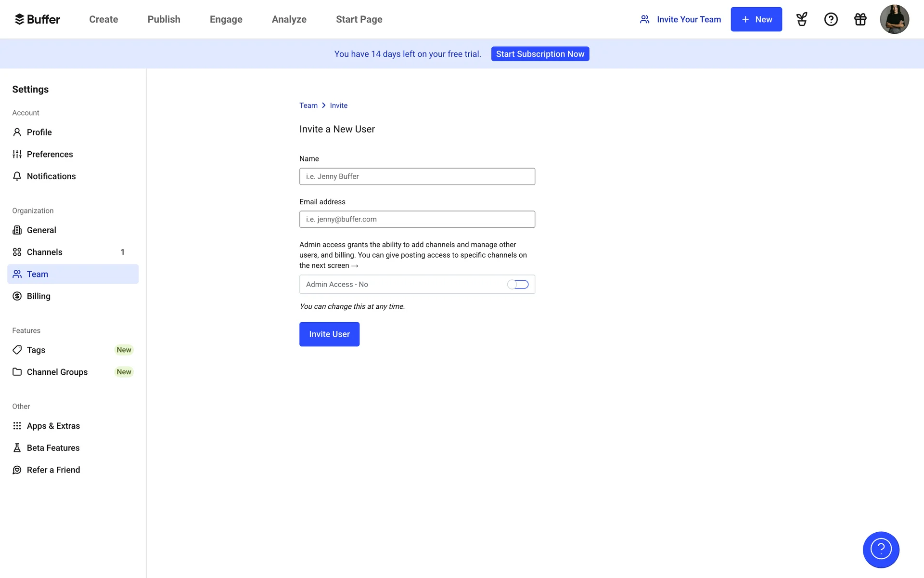Image resolution: width=924 pixels, height=578 pixels.
Task: Open the sprout icon in header
Action: (802, 19)
